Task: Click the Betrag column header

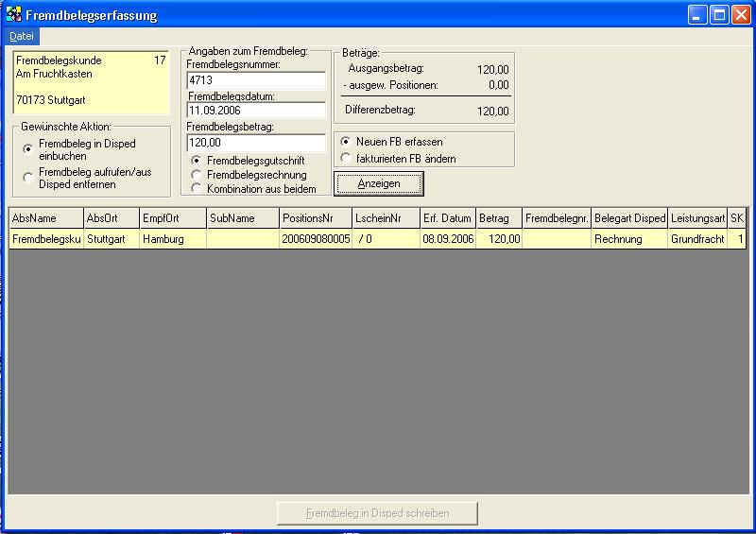Action: coord(499,218)
